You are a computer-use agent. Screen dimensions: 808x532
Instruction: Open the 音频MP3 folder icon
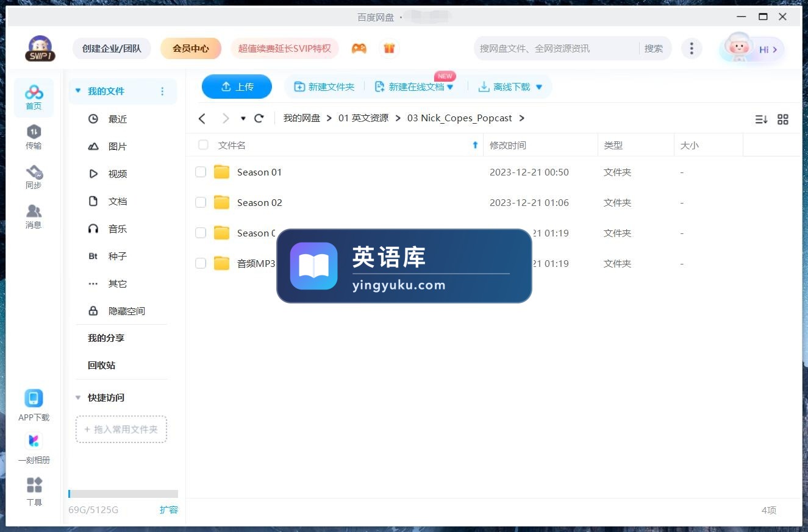(x=222, y=263)
